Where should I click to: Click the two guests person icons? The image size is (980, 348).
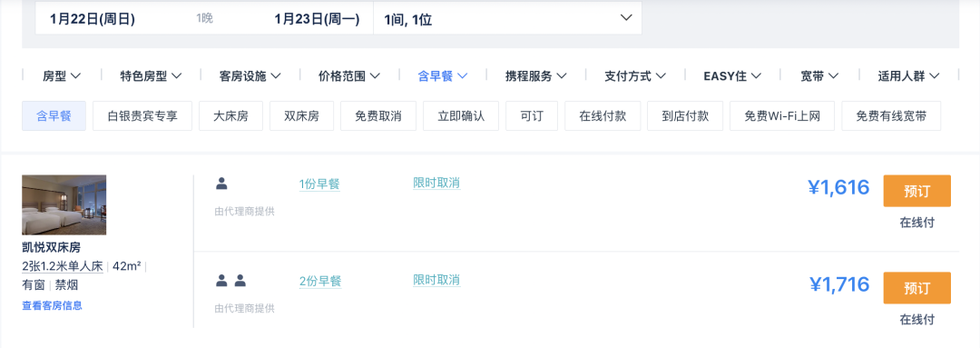coord(230,281)
